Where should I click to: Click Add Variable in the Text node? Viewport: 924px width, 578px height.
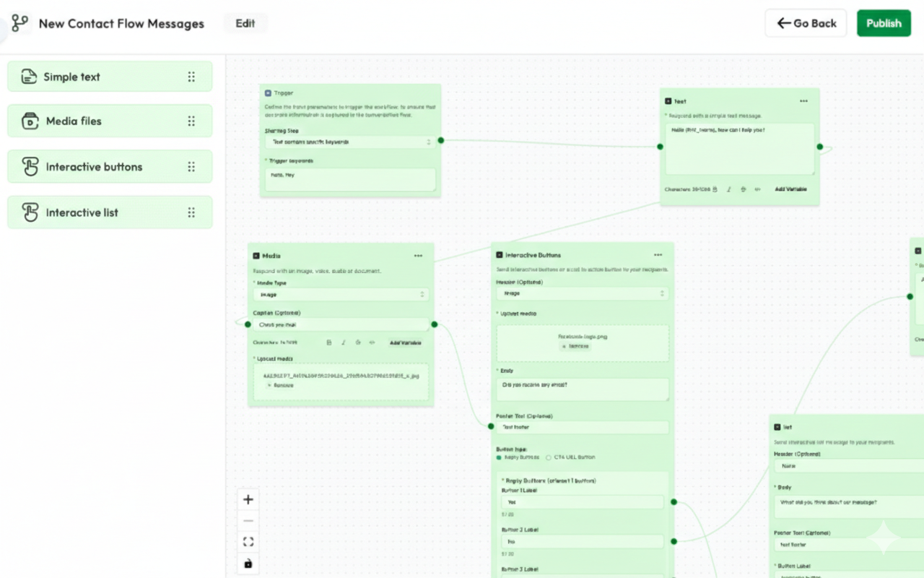790,189
